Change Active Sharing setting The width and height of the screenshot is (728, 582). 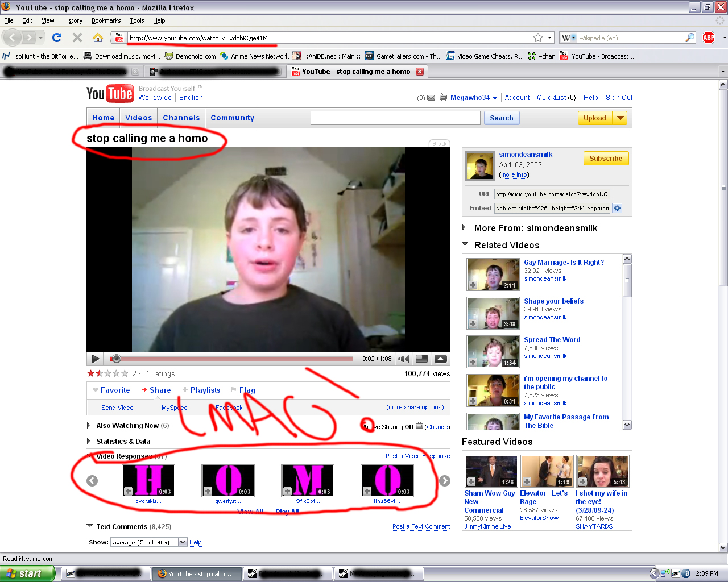pyautogui.click(x=437, y=427)
